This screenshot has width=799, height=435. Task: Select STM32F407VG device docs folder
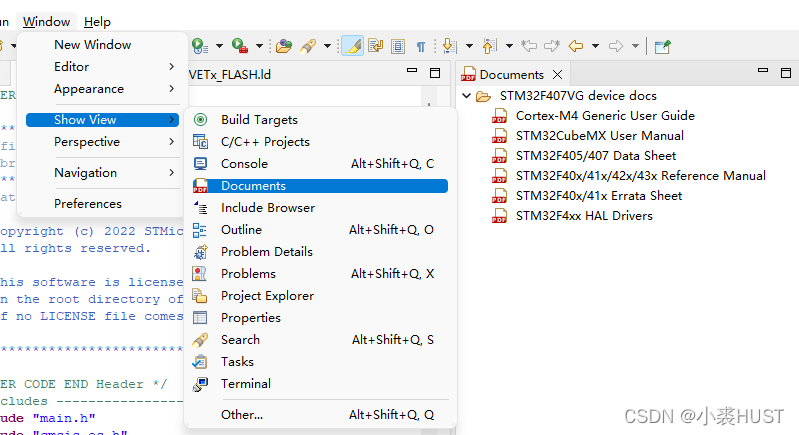[x=578, y=96]
